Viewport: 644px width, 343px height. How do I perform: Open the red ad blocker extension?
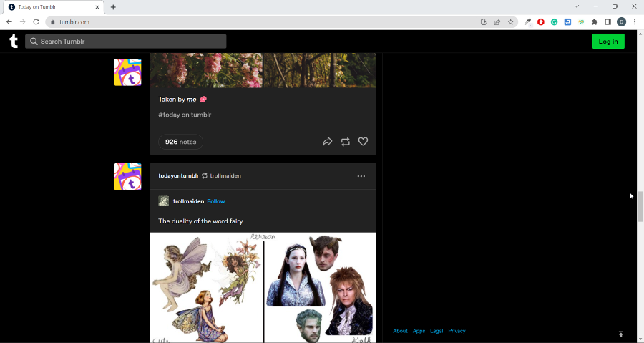coord(541,22)
